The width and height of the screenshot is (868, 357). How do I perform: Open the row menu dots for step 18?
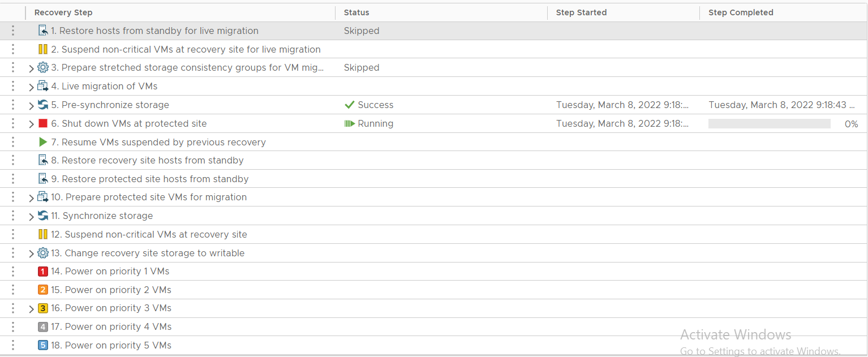[13, 345]
